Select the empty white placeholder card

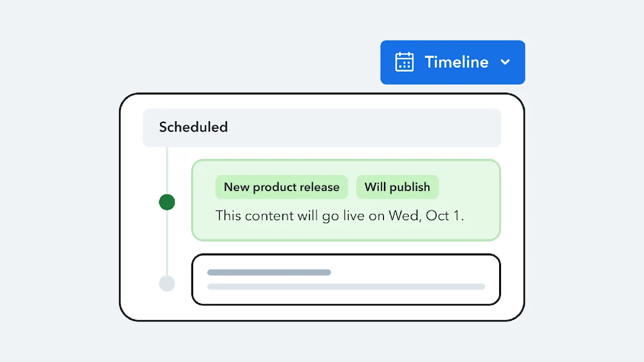[345, 297]
